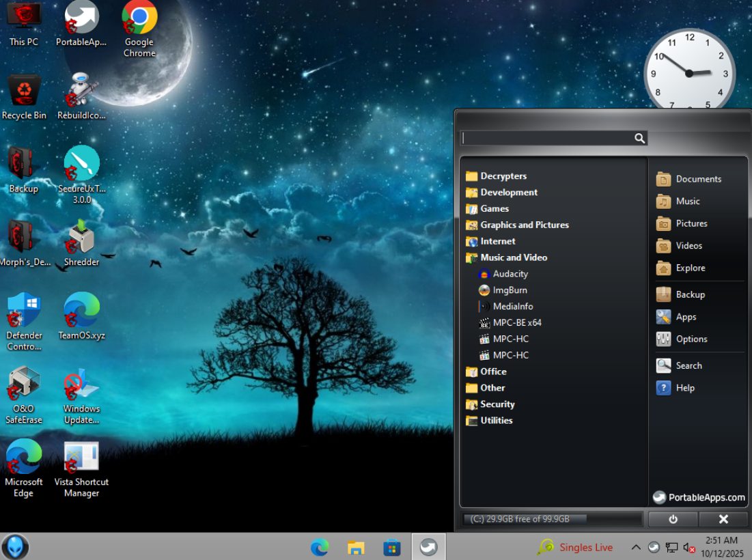Click the Help item in the sidebar
752x560 pixels.
point(684,388)
